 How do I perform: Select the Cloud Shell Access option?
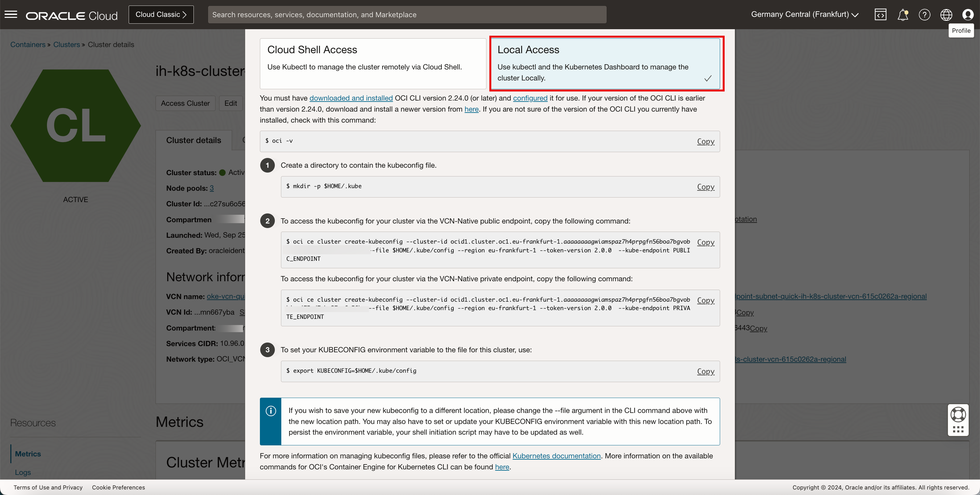(x=372, y=63)
